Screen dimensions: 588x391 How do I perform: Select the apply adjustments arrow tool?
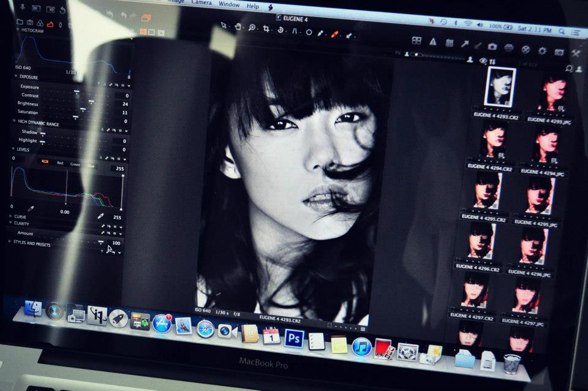tap(349, 36)
